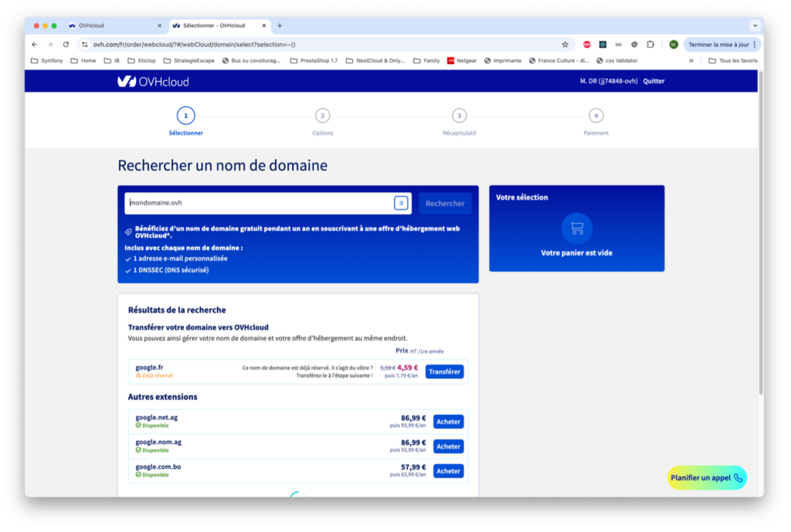791x532 pixels.
Task: Select the Sélectionner - OVHcloud tab
Action: (x=219, y=25)
